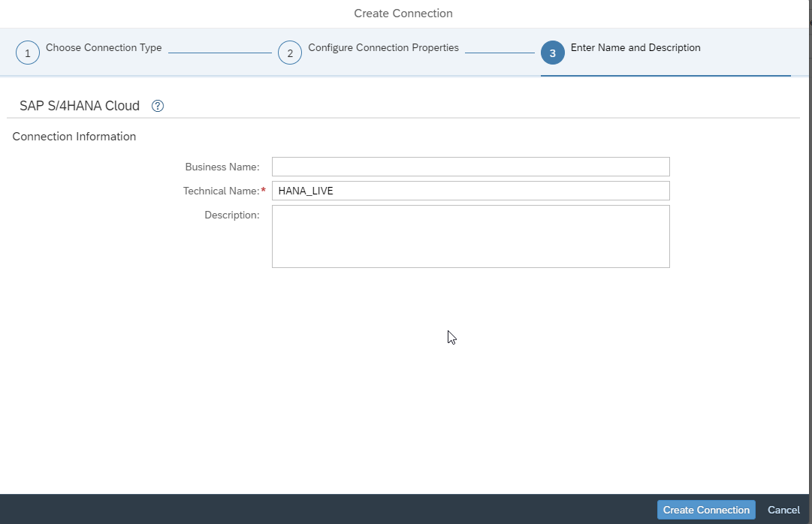Go to step 1 circle icon
812x524 pixels.
[x=28, y=53]
